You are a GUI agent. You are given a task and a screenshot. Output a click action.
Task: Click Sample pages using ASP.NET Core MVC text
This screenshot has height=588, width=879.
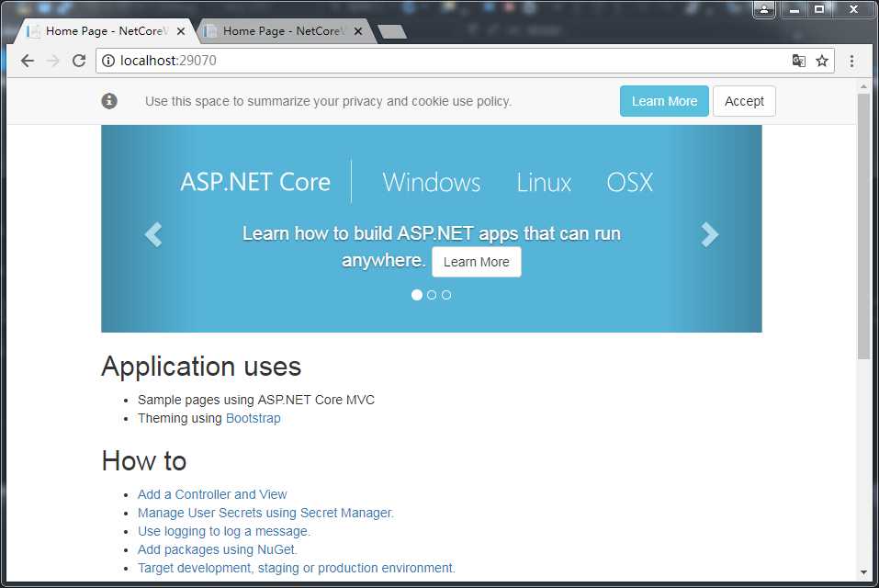click(256, 400)
